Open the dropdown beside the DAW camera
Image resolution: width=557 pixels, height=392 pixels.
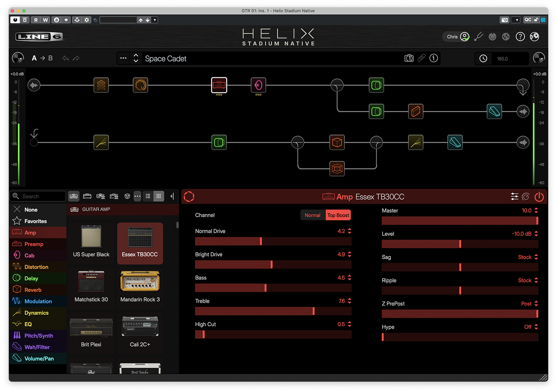[x=516, y=20]
